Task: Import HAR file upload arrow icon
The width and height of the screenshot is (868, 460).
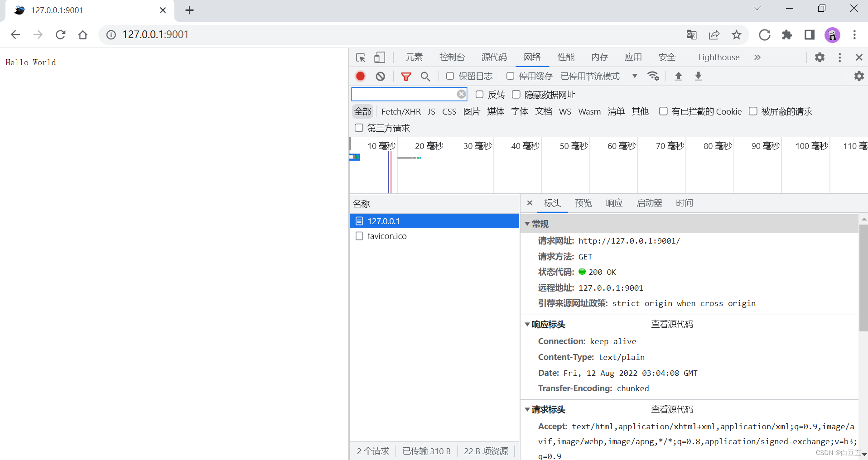Action: [x=678, y=76]
